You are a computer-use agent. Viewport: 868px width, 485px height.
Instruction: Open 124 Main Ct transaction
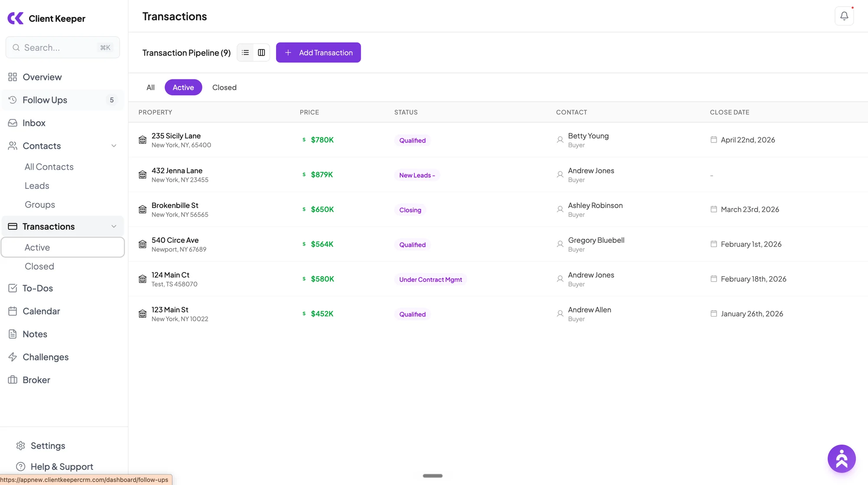(171, 275)
